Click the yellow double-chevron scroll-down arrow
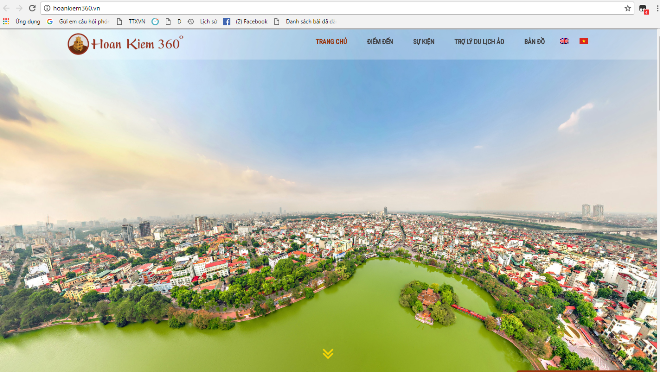This screenshot has width=660, height=372. click(328, 353)
